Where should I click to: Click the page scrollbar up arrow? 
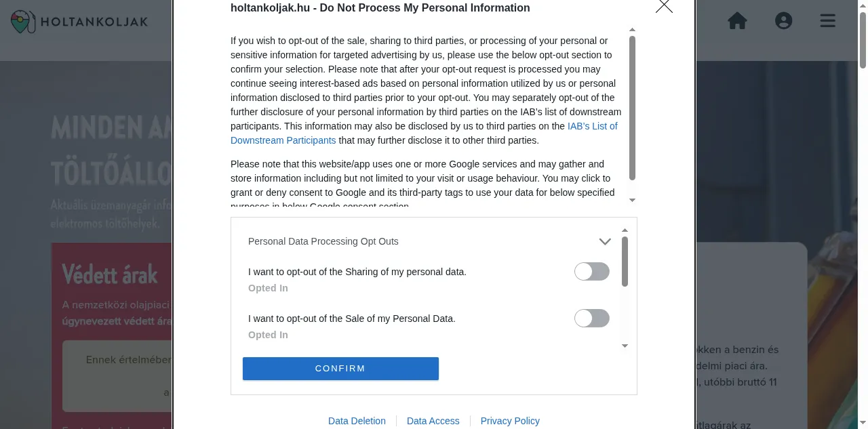pyautogui.click(x=863, y=4)
